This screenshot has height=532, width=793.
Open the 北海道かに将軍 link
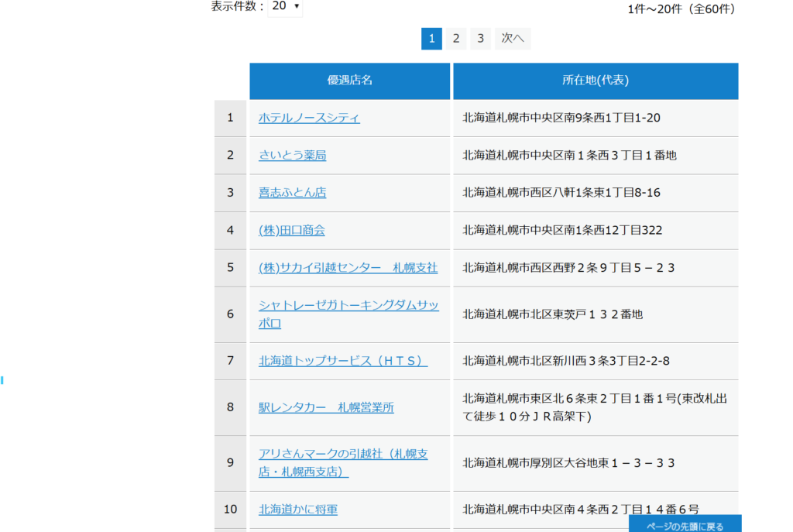pos(297,509)
